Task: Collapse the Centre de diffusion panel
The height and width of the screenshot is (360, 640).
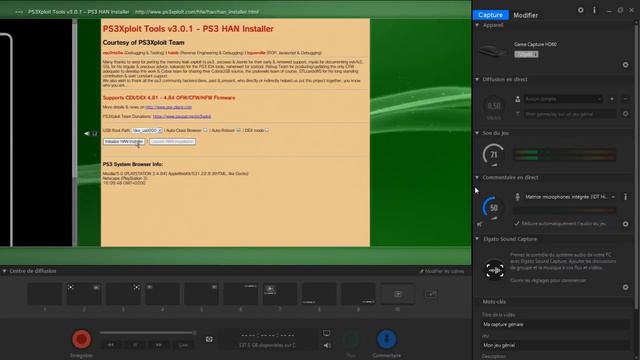Action: coord(4,271)
